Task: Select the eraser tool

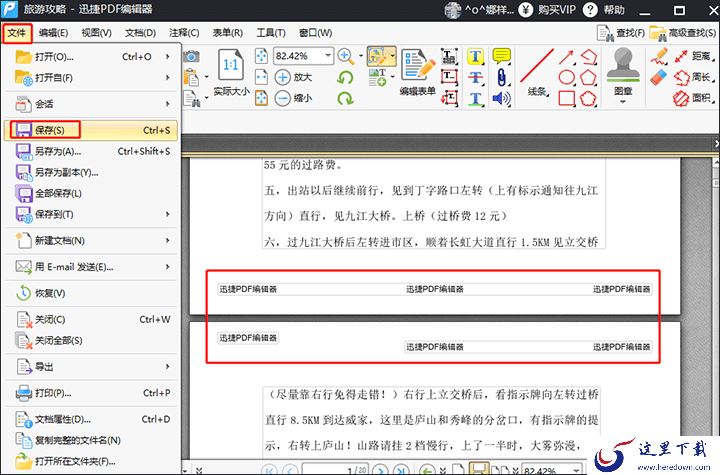Action: [658, 77]
